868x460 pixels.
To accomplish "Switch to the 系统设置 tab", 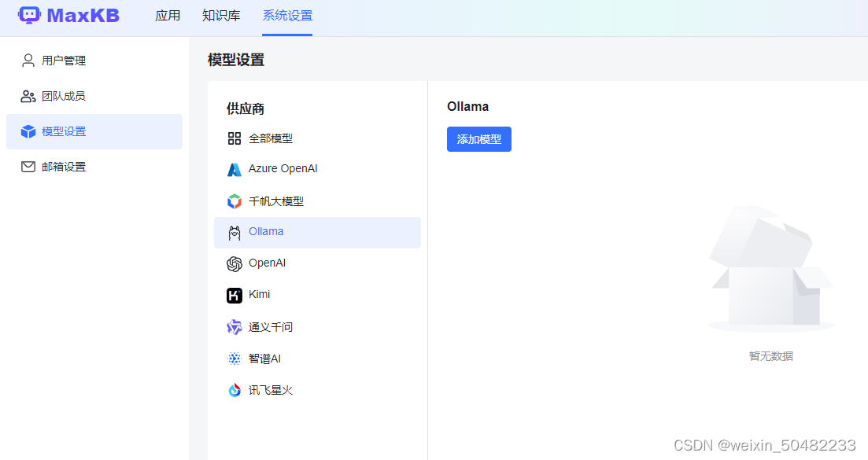I will [287, 16].
